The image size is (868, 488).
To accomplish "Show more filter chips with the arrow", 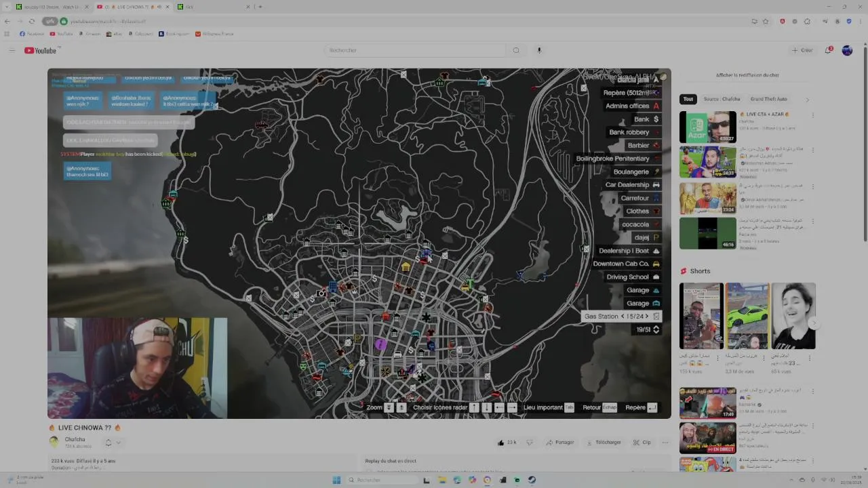I will coord(807,100).
